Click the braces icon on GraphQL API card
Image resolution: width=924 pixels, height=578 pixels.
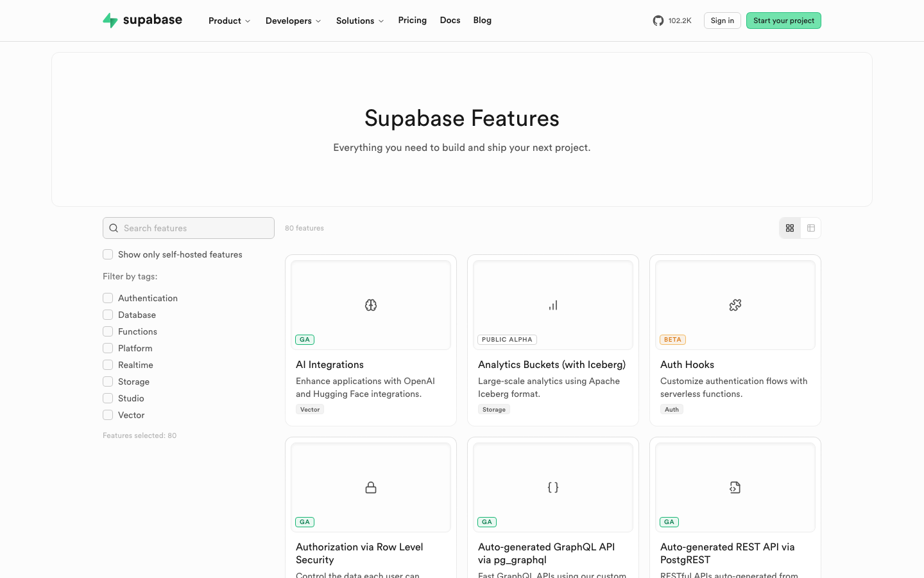click(x=553, y=487)
